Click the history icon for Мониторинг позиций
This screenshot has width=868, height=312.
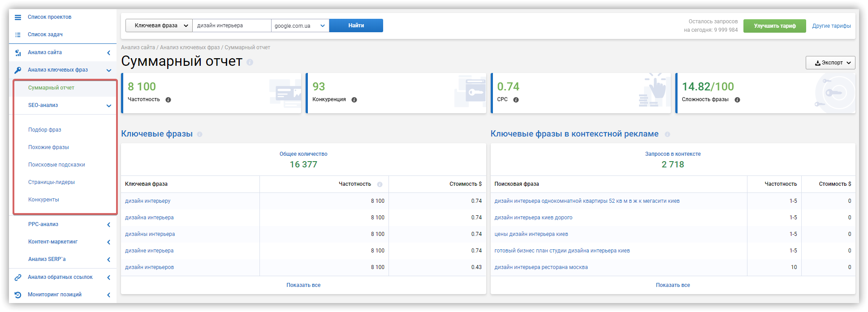18,295
